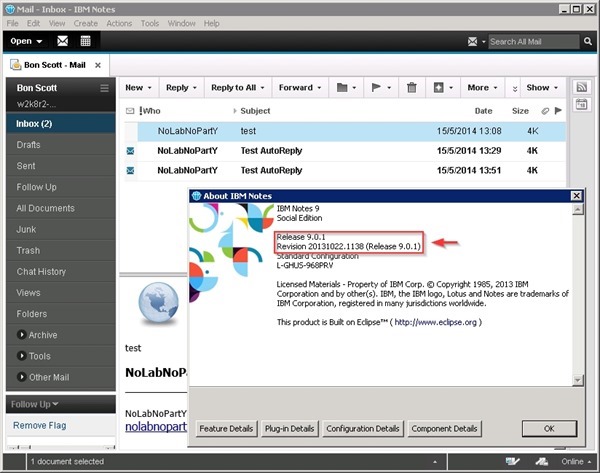The image size is (600, 473).
Task: Open the Mail envelope icon in top bar
Action: click(x=62, y=41)
